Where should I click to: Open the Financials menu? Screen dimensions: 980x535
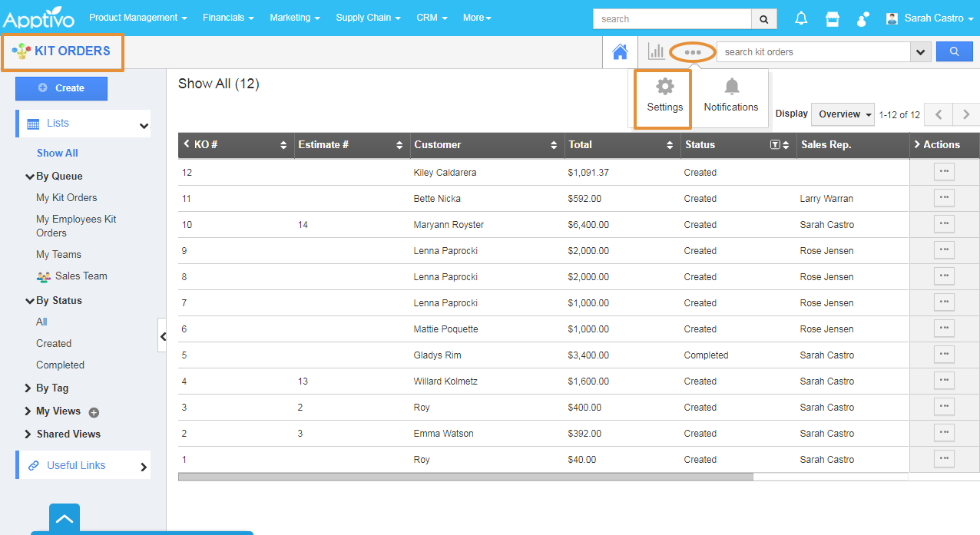tap(228, 18)
